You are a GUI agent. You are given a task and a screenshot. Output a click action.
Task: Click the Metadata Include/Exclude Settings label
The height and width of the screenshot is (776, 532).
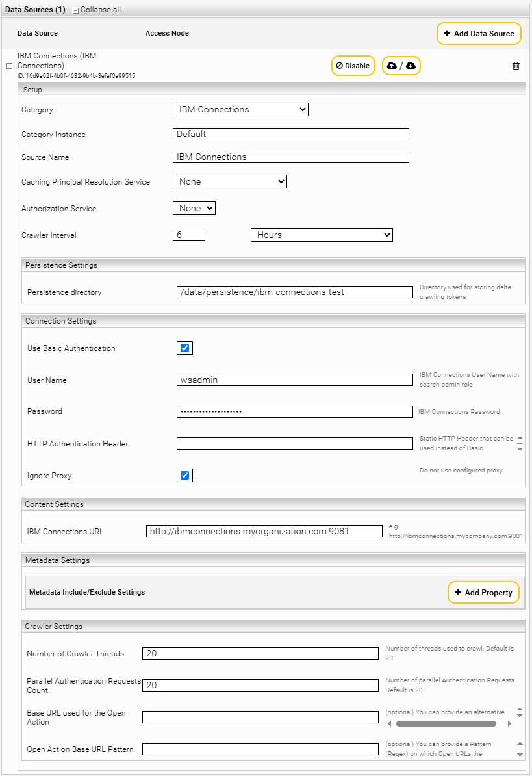tap(87, 592)
